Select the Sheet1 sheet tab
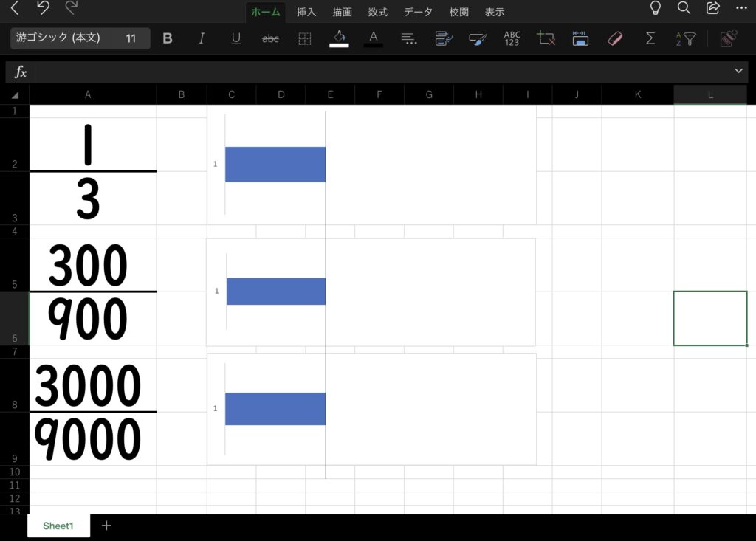Viewport: 756px width, 541px height. click(x=58, y=526)
